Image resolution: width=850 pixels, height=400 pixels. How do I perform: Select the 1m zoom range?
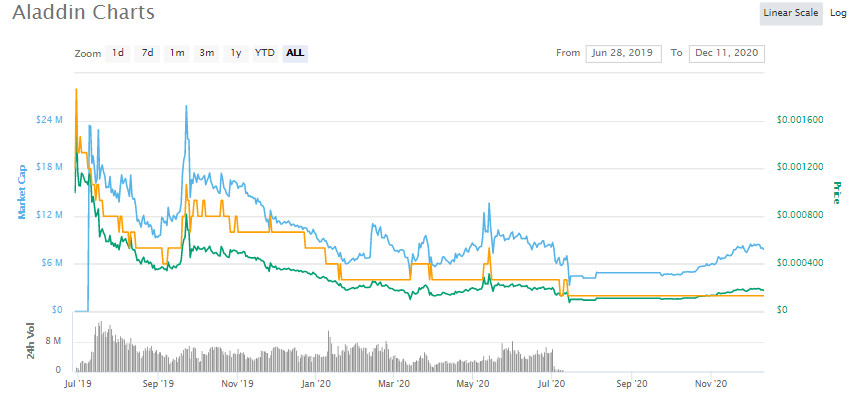pos(177,53)
